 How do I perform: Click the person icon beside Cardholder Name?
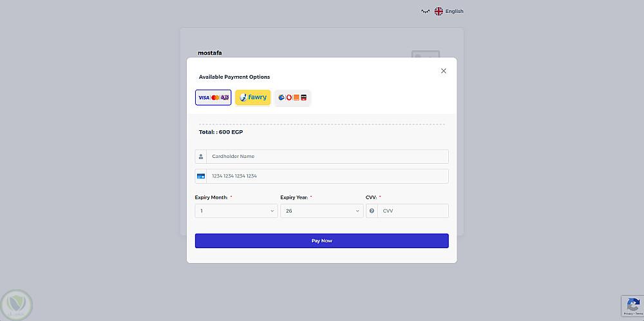(201, 157)
